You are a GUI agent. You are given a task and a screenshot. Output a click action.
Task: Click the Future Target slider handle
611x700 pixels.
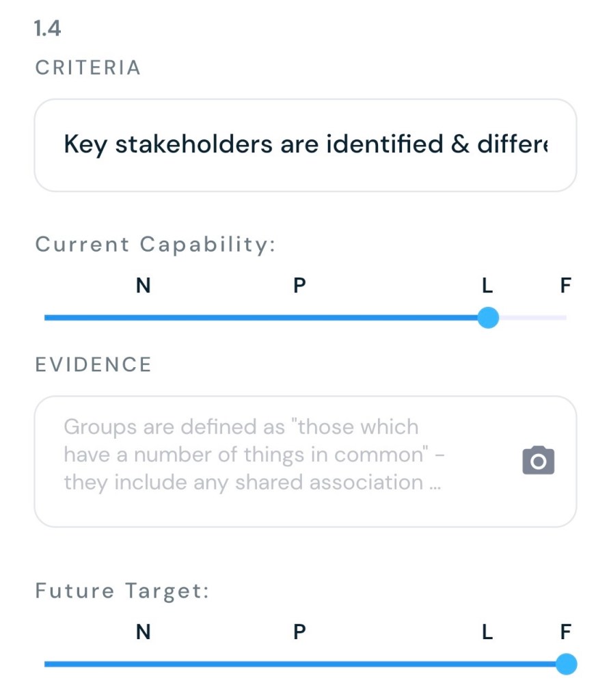coord(566,664)
